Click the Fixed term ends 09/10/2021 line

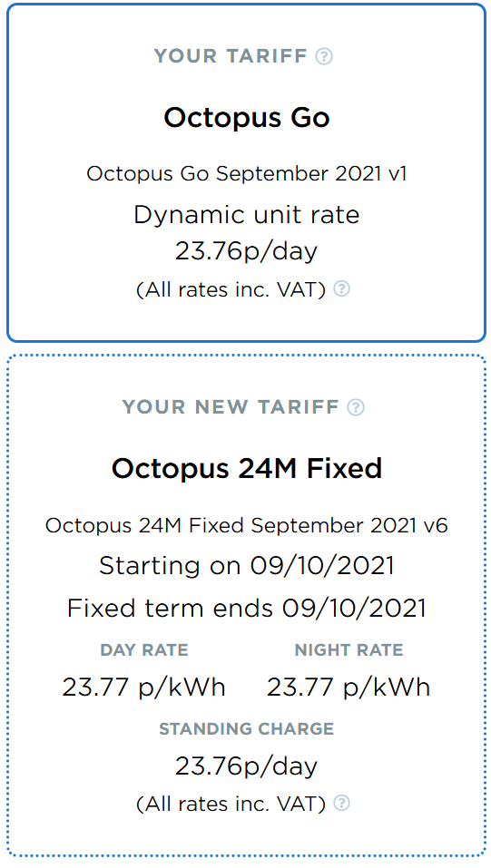247,608
